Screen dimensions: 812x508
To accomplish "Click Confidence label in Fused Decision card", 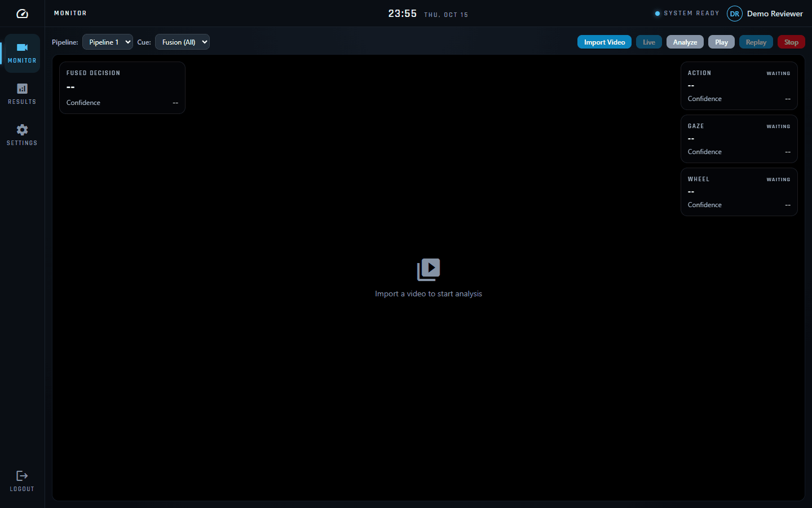I will (x=83, y=103).
